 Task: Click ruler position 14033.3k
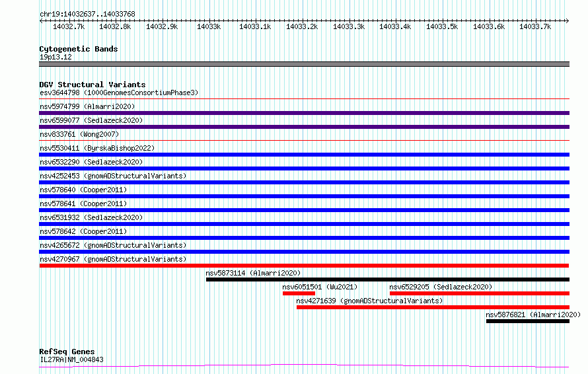coord(349,26)
